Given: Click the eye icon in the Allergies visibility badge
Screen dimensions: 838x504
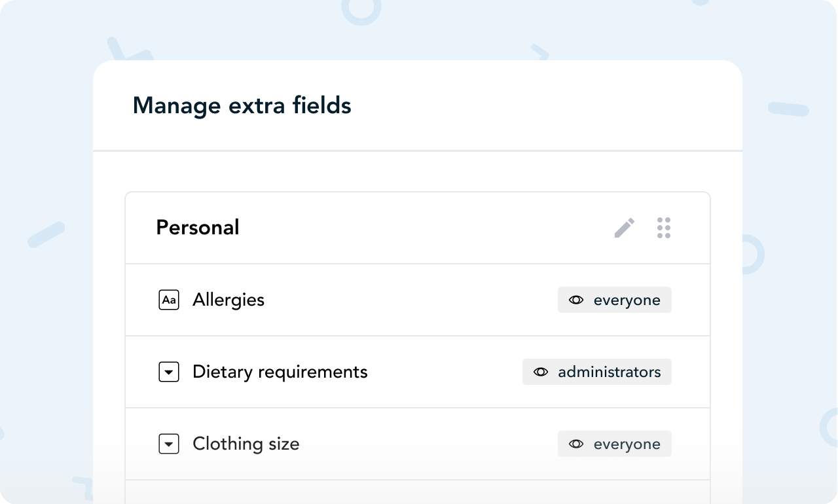Looking at the screenshot, I should click(576, 300).
